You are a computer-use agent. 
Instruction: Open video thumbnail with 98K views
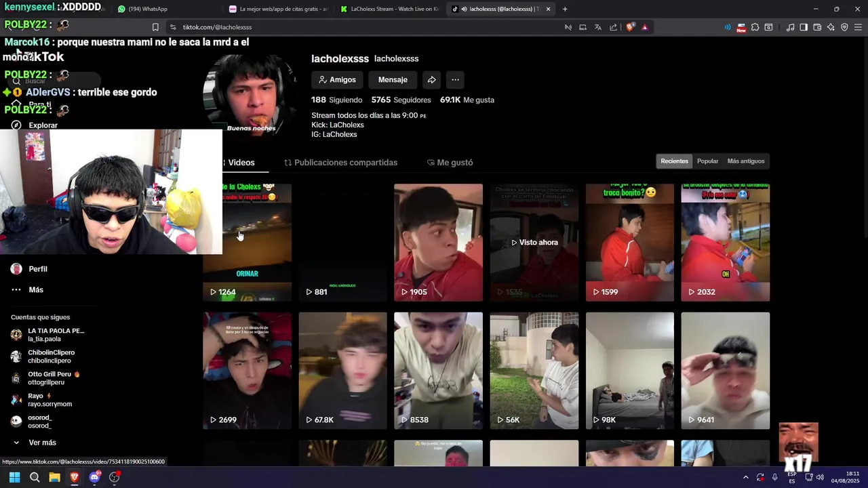(630, 371)
